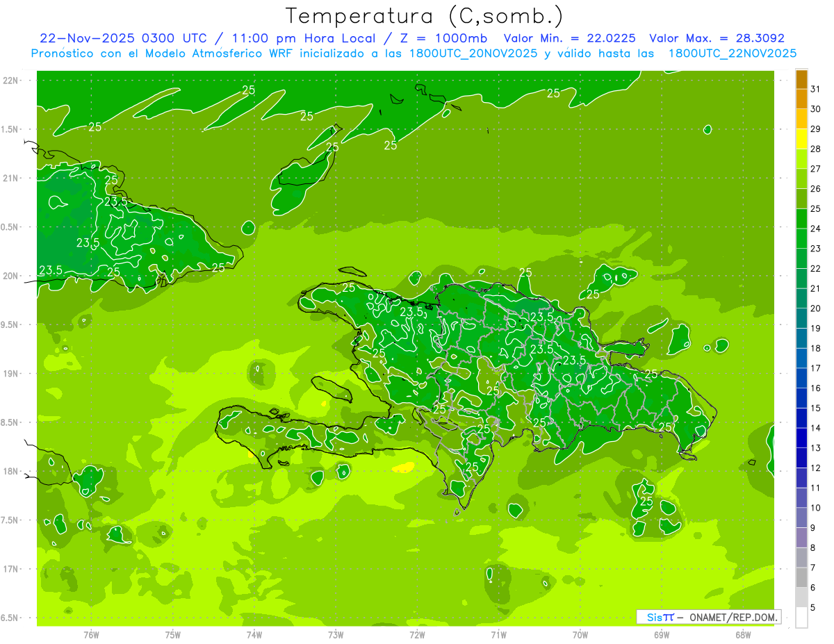The width and height of the screenshot is (834, 644).
Task: Click the longitude label '72W'
Action: 417,634
